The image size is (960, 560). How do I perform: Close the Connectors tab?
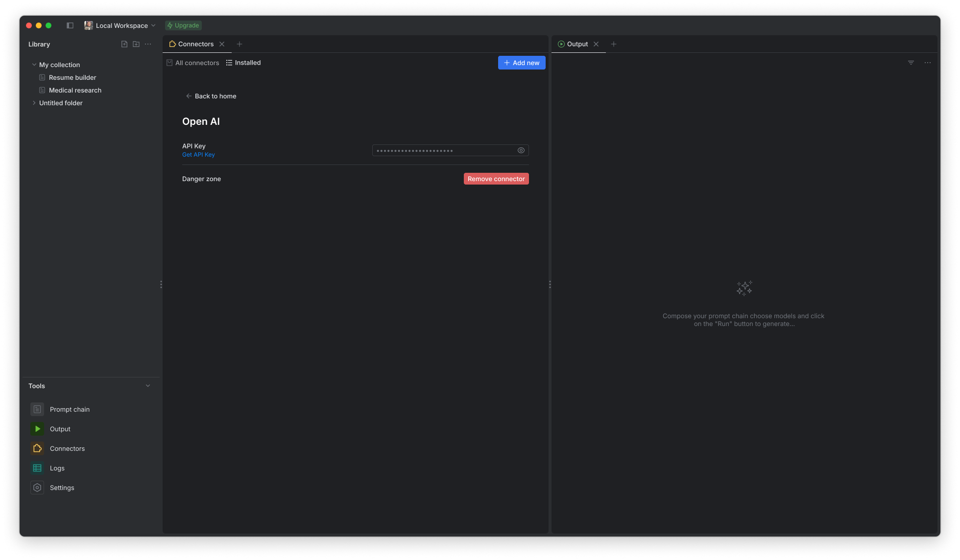(x=222, y=44)
